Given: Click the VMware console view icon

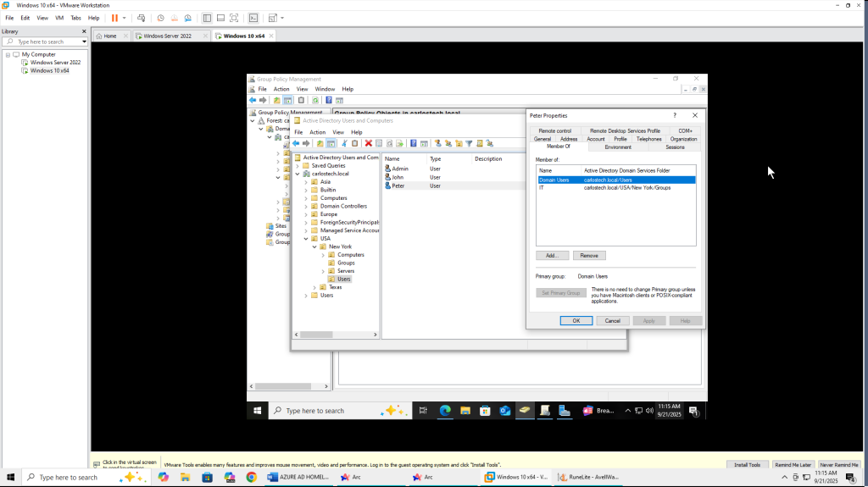Looking at the screenshot, I should tap(253, 18).
